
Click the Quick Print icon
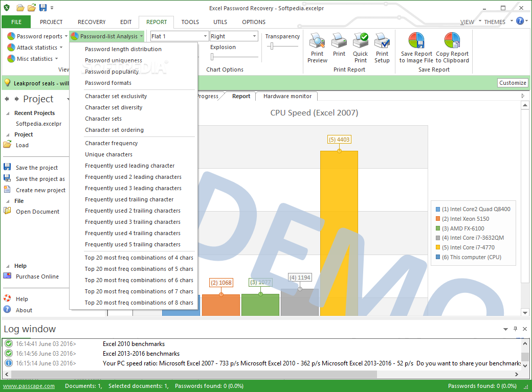tap(360, 41)
